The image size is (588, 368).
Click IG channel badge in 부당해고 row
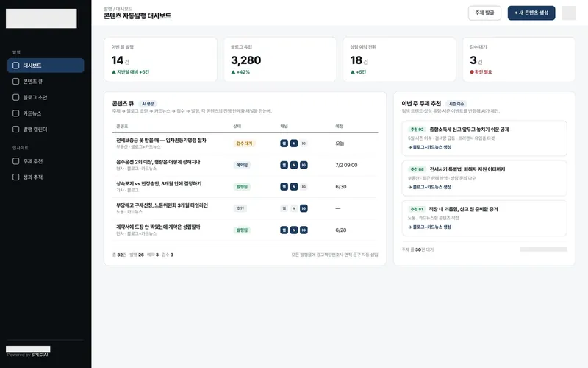tap(304, 208)
